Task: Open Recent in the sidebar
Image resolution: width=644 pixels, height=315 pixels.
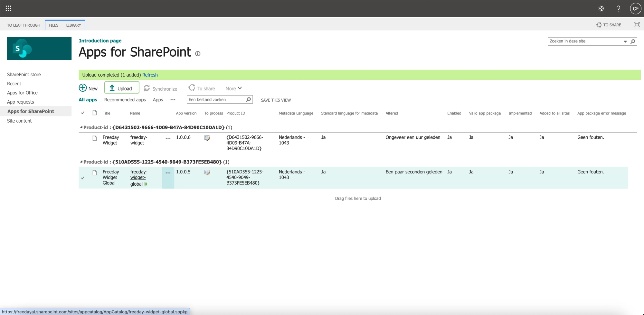Action: [x=14, y=84]
